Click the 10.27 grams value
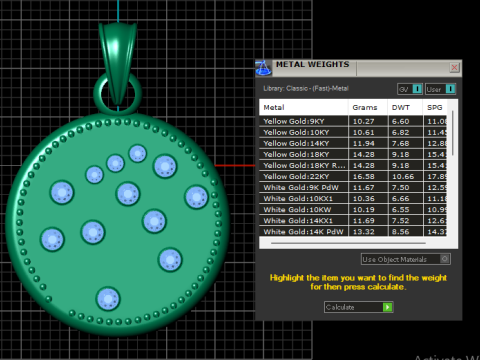This screenshot has height=360, width=480. coord(363,121)
